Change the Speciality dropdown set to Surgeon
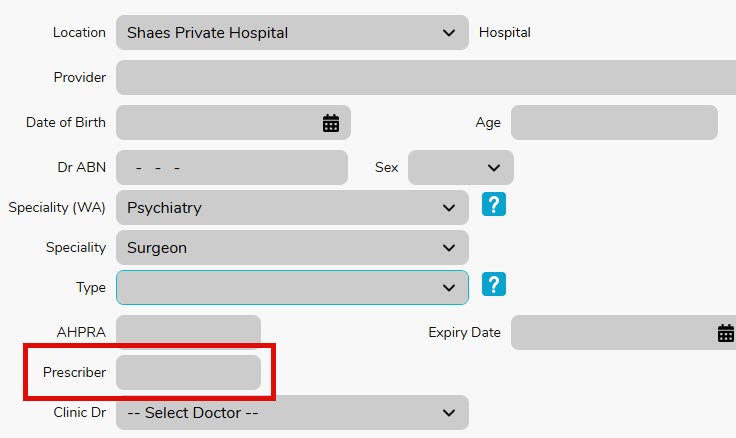Screen dimensions: 736x438 tap(292, 247)
